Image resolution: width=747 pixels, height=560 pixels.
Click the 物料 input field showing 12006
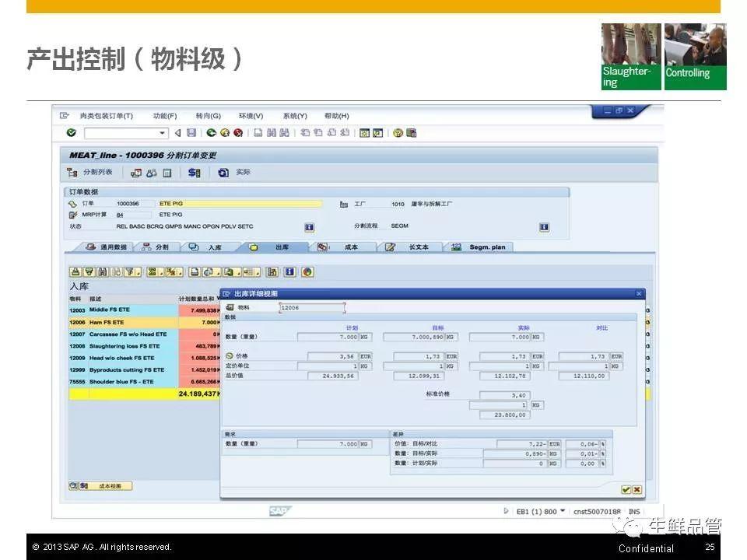click(311, 307)
